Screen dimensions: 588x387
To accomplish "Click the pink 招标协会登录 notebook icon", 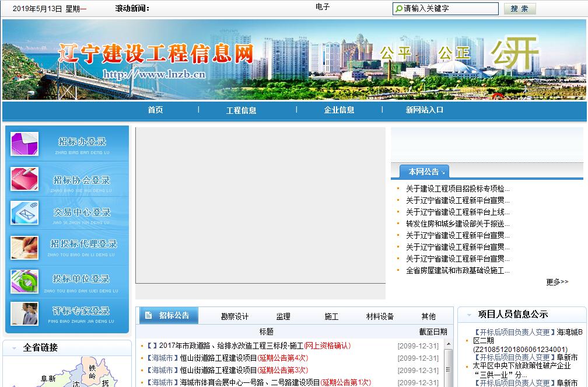I will coord(24,179).
